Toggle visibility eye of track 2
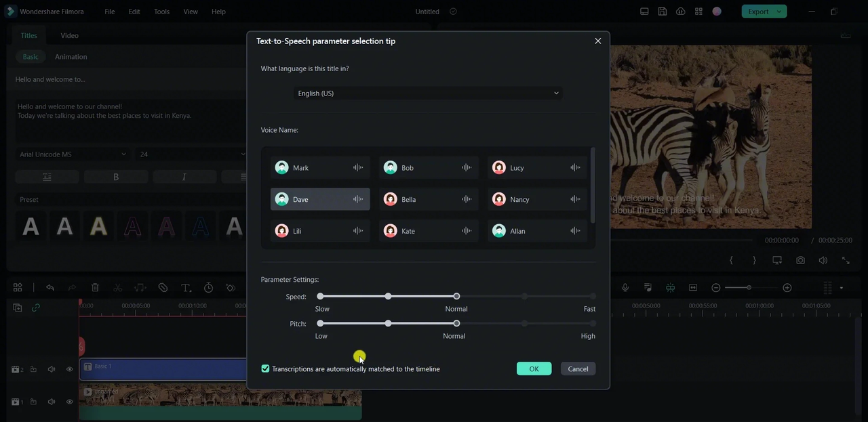The width and height of the screenshot is (868, 422). click(69, 369)
